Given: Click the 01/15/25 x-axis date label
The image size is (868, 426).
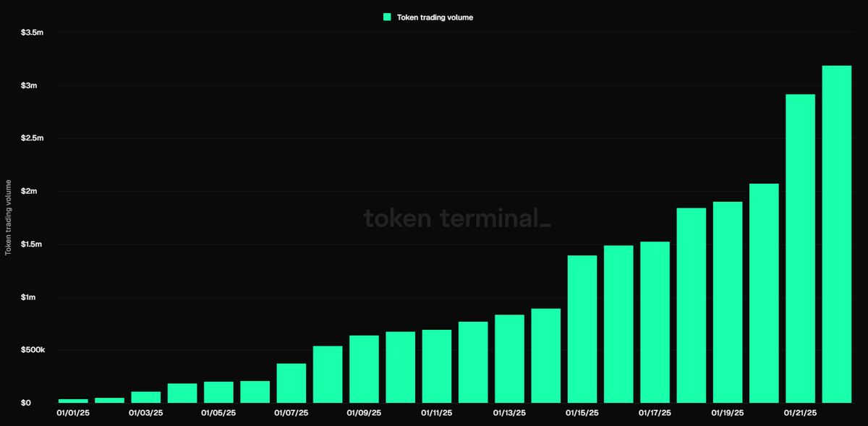Looking at the screenshot, I should tap(582, 414).
